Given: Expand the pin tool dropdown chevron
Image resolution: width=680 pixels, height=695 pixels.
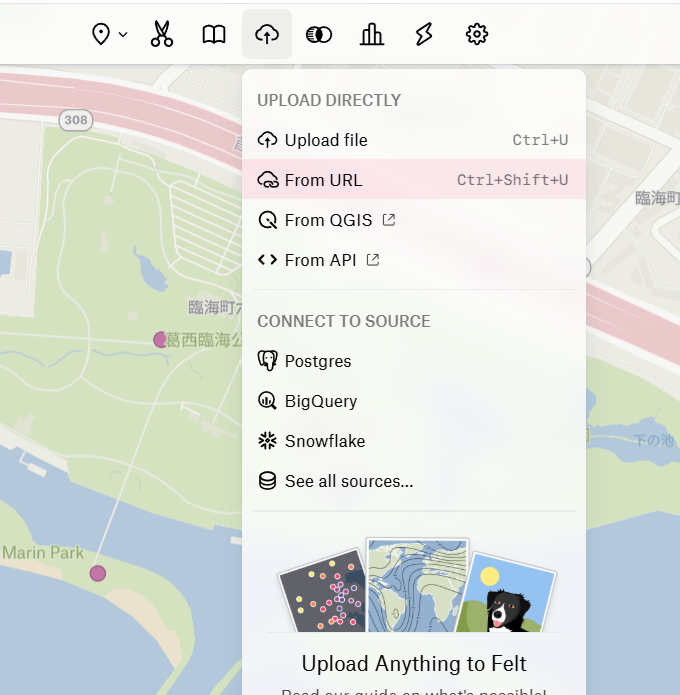Looking at the screenshot, I should click(x=123, y=34).
